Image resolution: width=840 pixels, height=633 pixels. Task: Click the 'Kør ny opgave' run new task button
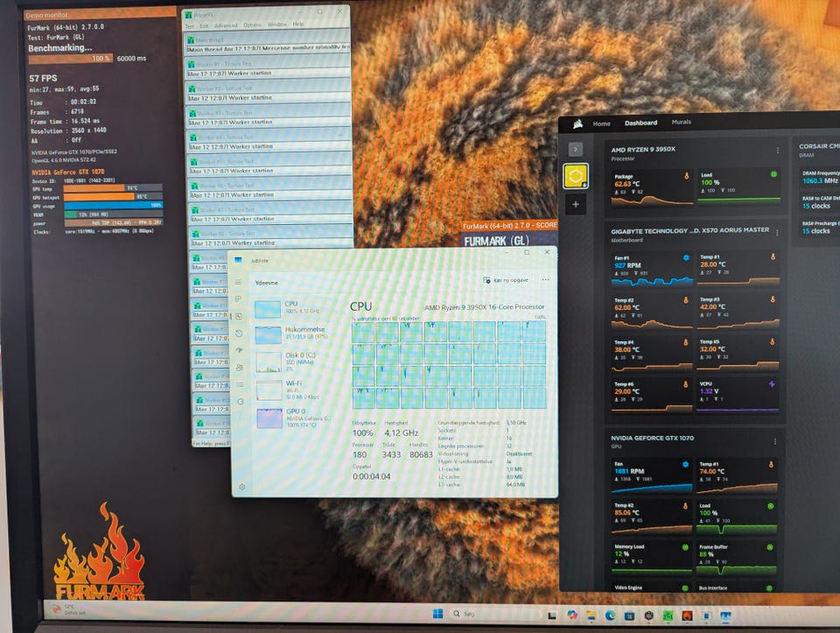pyautogui.click(x=506, y=280)
